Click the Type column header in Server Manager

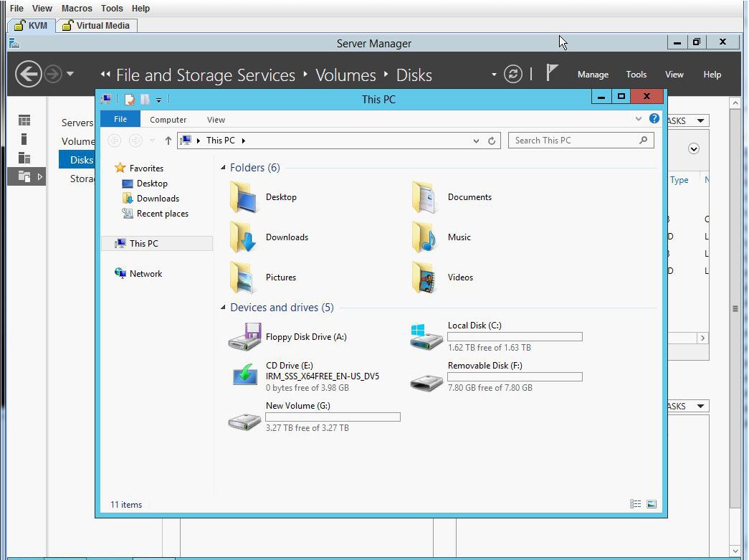(x=679, y=180)
